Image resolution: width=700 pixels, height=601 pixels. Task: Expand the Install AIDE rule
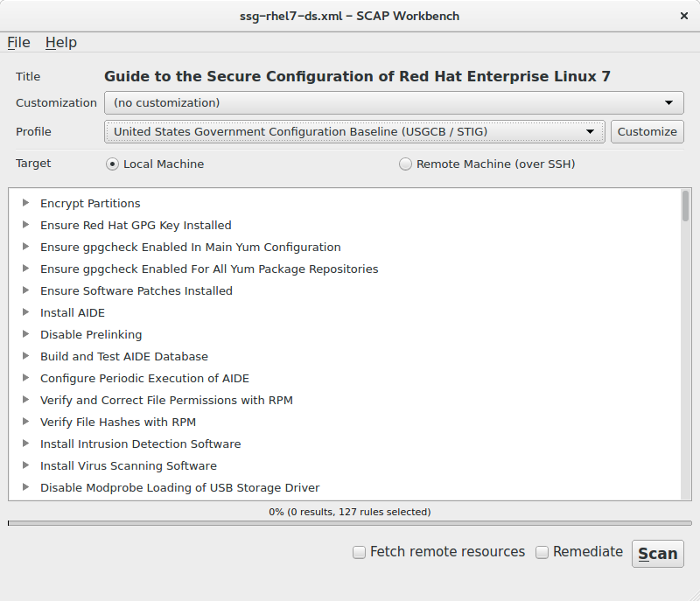tap(25, 312)
